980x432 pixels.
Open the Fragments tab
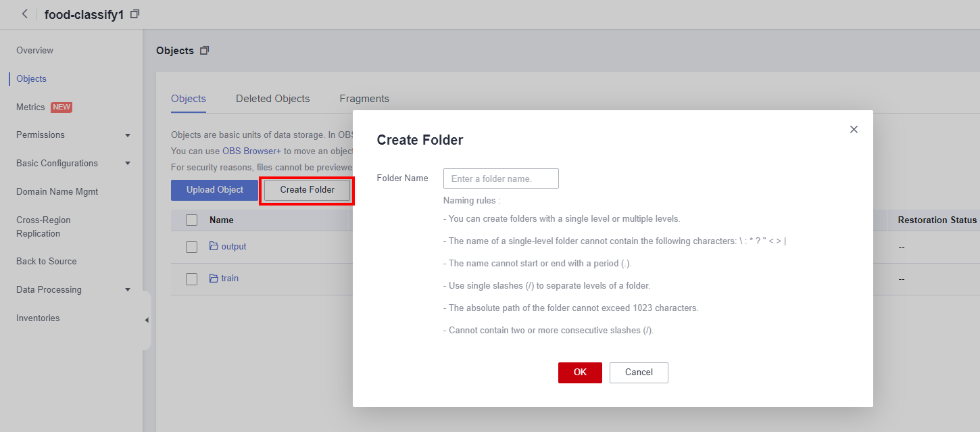[364, 99]
